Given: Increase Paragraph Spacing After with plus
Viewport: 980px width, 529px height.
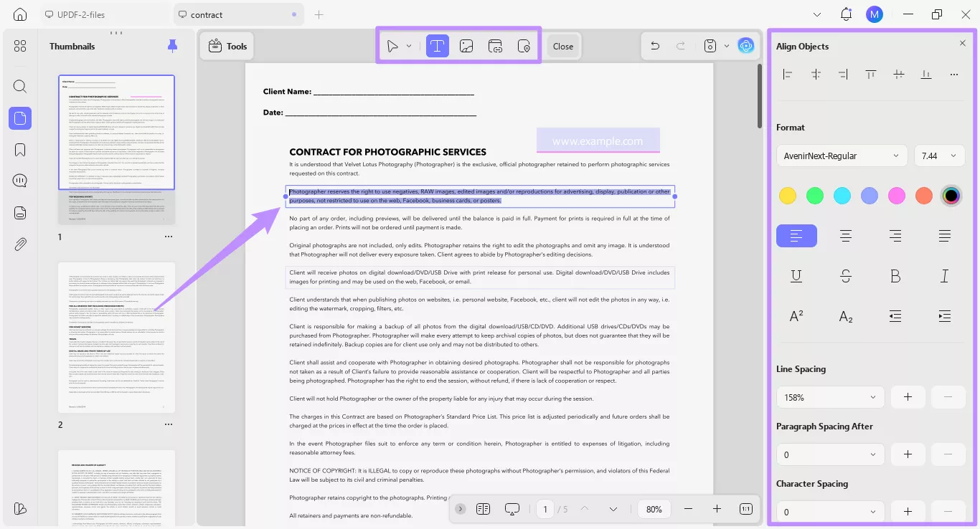Looking at the screenshot, I should [x=908, y=454].
